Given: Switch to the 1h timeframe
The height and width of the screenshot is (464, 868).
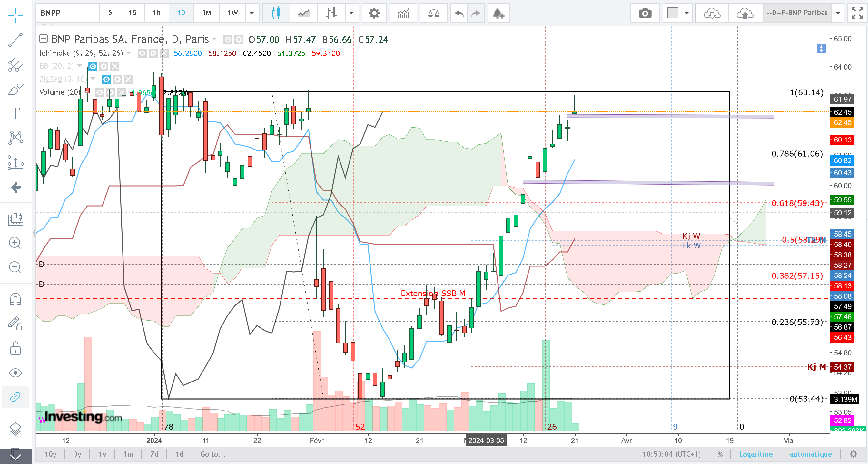Looking at the screenshot, I should 157,13.
